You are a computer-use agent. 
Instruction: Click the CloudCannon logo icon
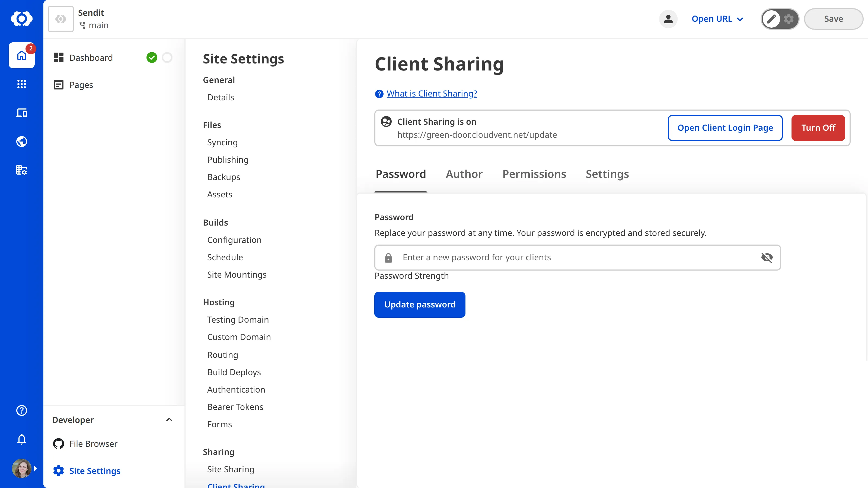click(x=22, y=18)
